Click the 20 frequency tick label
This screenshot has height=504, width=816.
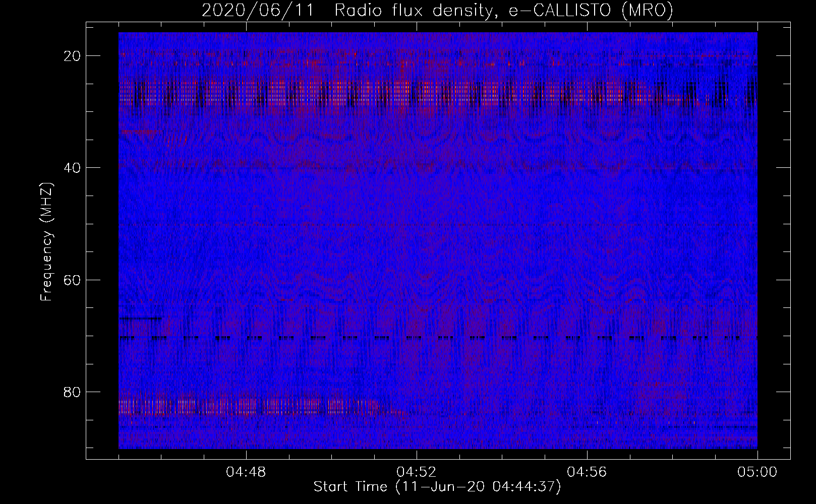click(x=72, y=55)
